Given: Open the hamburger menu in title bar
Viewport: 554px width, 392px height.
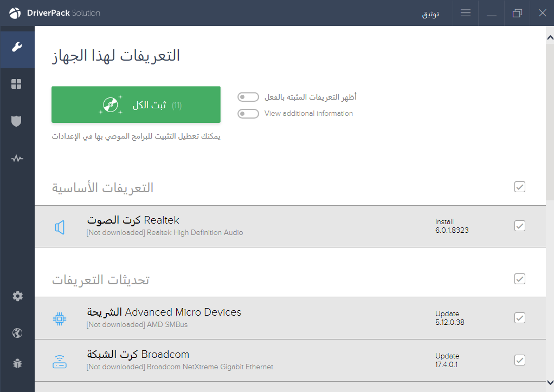Looking at the screenshot, I should 466,13.
